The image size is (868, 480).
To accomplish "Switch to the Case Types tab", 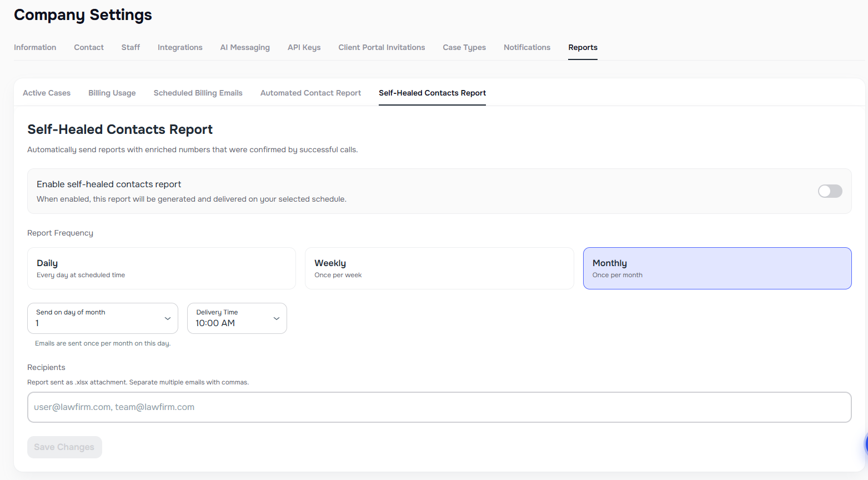I will pyautogui.click(x=464, y=47).
